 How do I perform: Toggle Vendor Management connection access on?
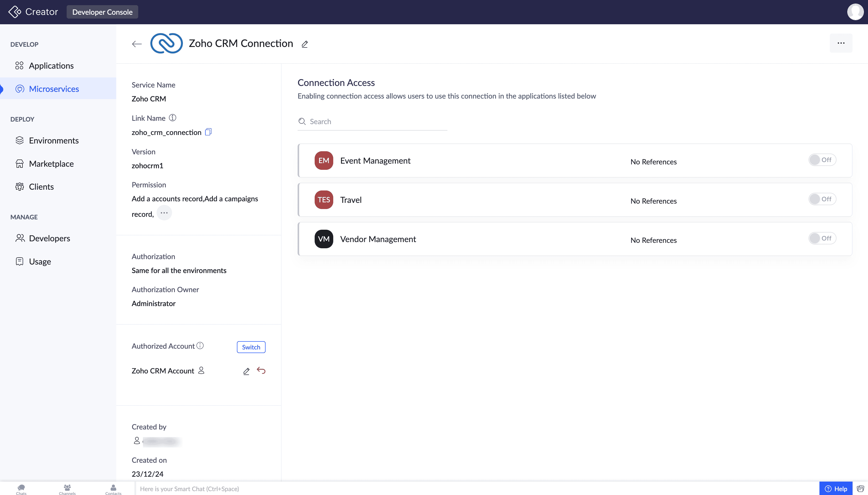(822, 238)
